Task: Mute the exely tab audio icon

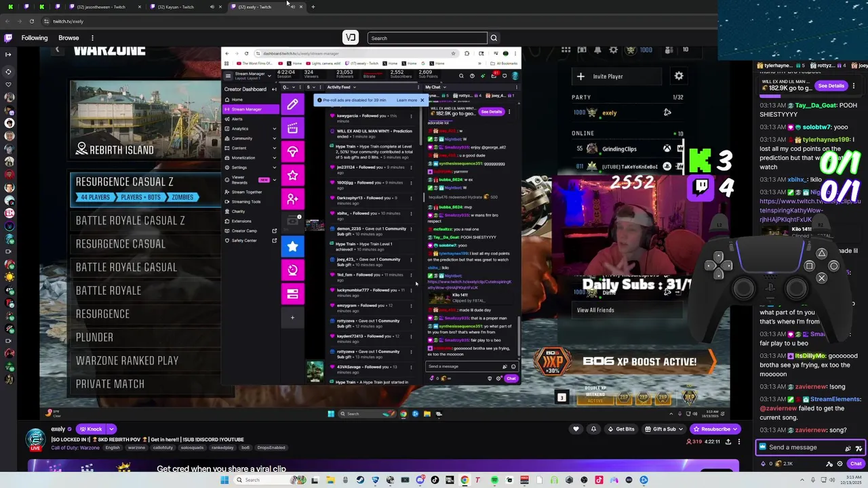Action: click(x=292, y=7)
